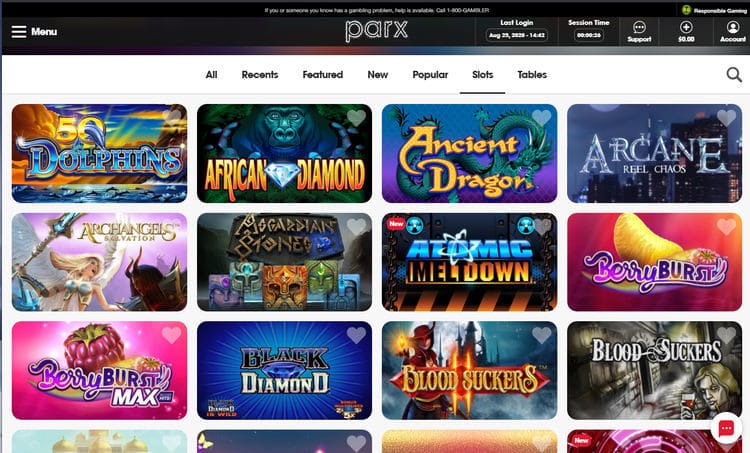Select the Featured category tab
This screenshot has width=750, height=453.
tap(322, 75)
